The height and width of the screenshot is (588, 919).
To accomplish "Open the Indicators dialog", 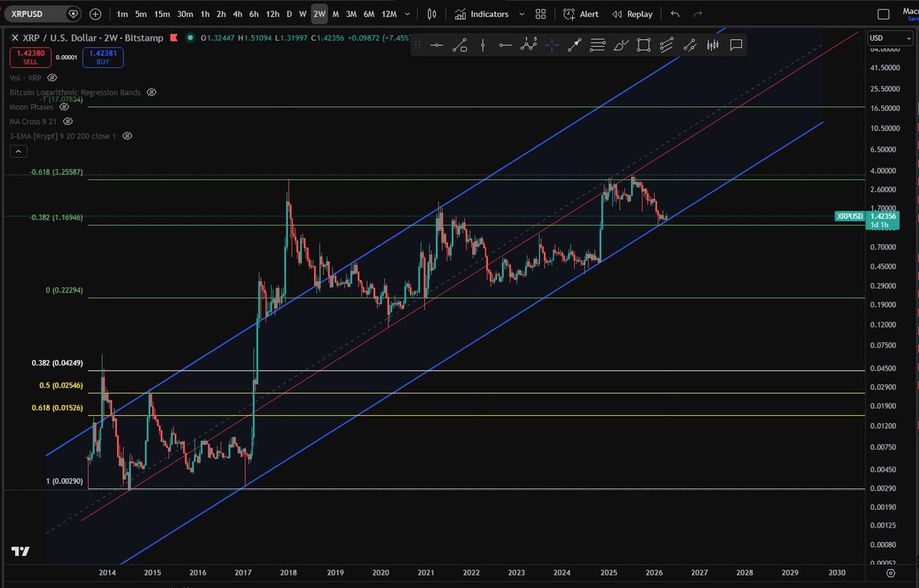I will click(482, 14).
